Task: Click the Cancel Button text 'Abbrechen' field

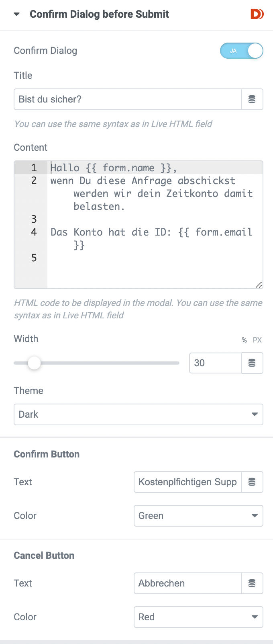Action: [187, 583]
